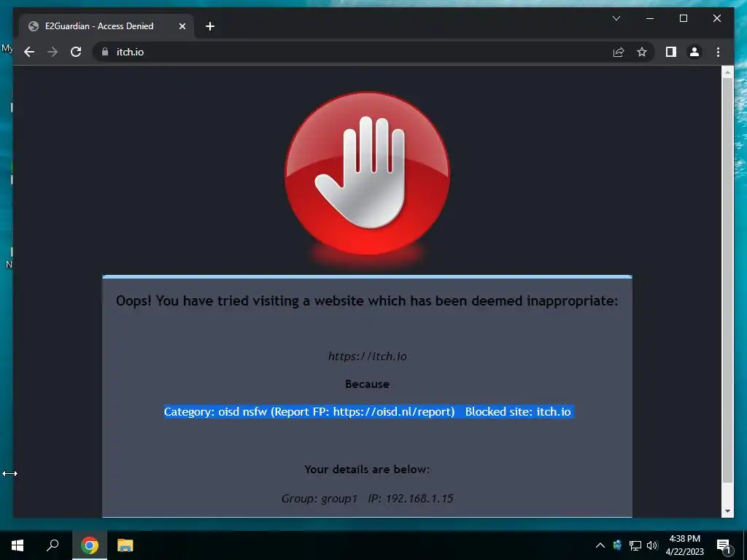
Task: View site info via the padlock icon
Action: click(x=105, y=52)
